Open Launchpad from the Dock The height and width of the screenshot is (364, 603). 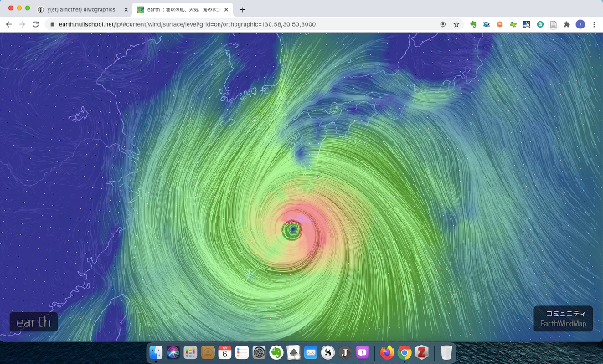click(190, 352)
